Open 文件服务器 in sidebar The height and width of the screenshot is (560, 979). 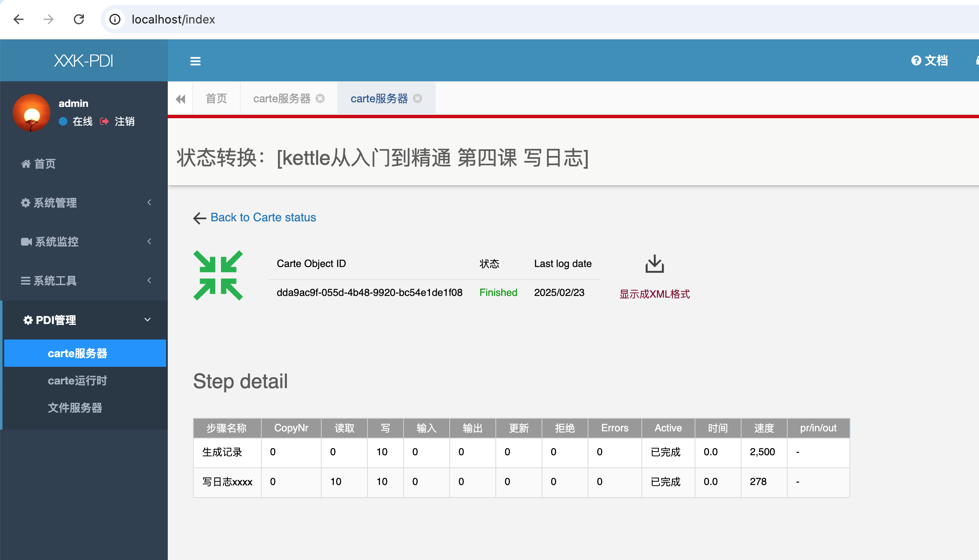(75, 408)
